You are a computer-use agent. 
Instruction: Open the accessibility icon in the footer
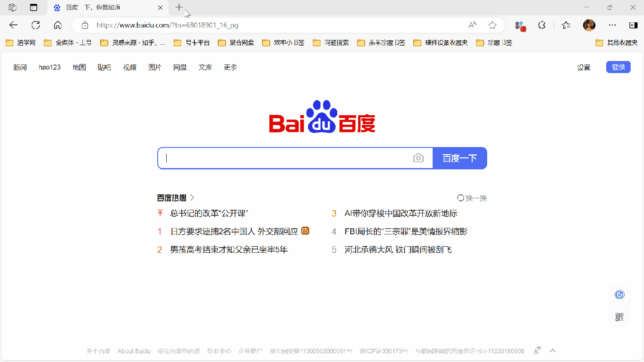(x=537, y=350)
